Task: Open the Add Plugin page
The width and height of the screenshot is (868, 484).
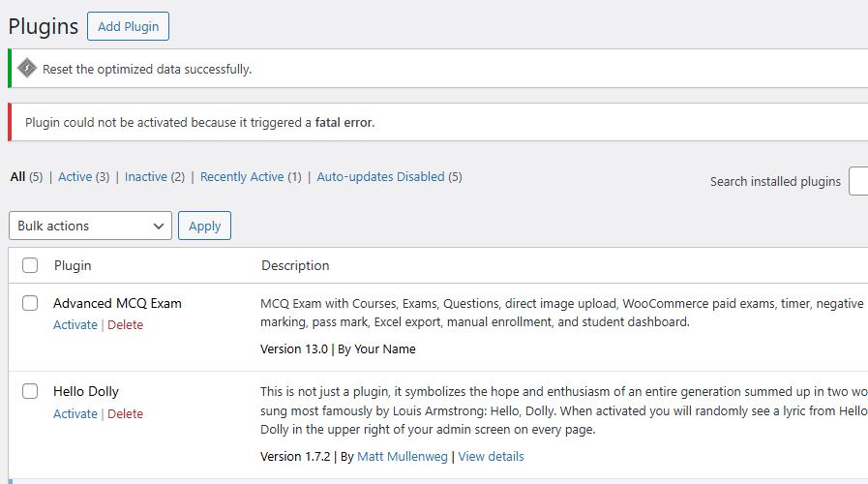Action: pyautogui.click(x=128, y=26)
